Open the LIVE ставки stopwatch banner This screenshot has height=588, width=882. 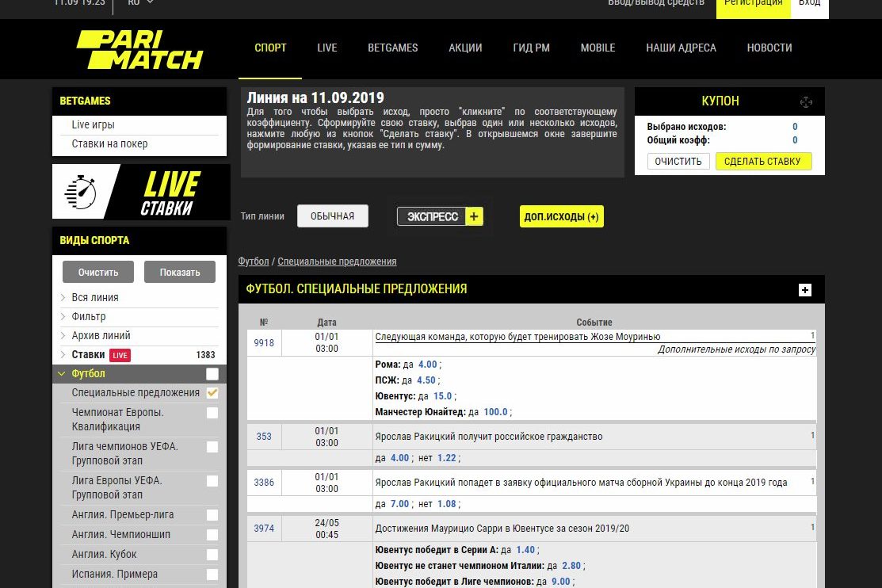141,192
